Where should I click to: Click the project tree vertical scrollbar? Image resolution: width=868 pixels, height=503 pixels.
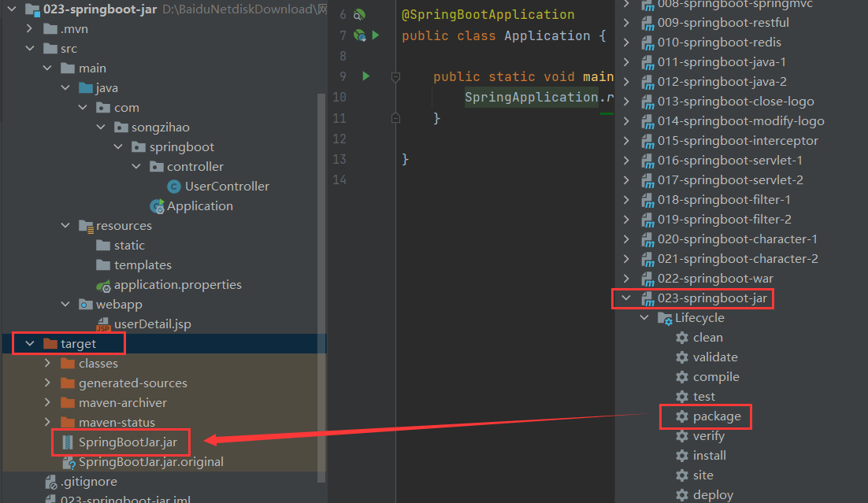pyautogui.click(x=321, y=283)
